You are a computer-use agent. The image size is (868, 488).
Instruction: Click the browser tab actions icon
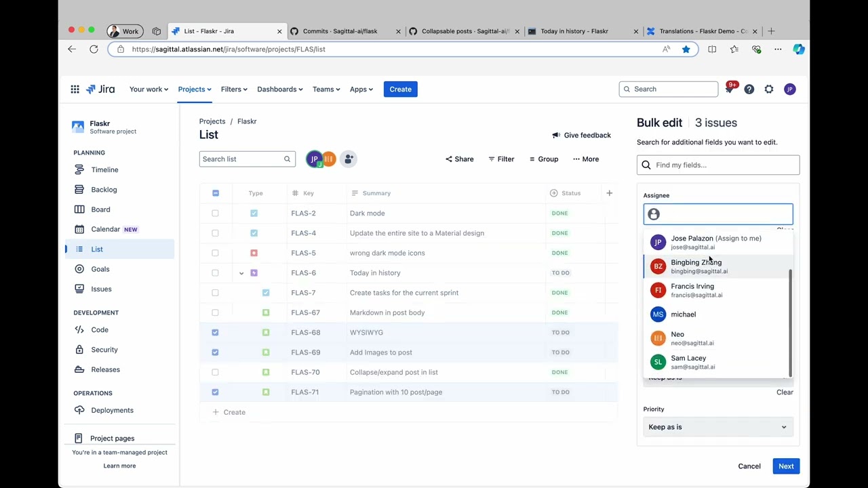[x=157, y=31]
